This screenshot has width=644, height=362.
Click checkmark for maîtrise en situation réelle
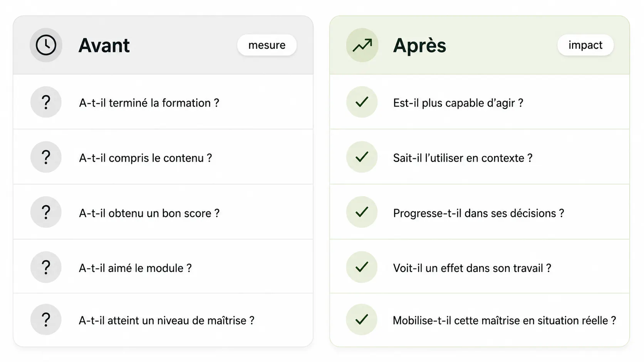point(362,320)
